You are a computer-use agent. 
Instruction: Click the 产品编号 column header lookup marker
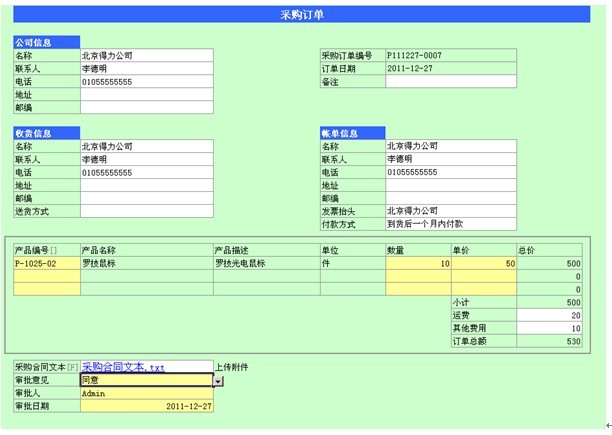(x=54, y=250)
